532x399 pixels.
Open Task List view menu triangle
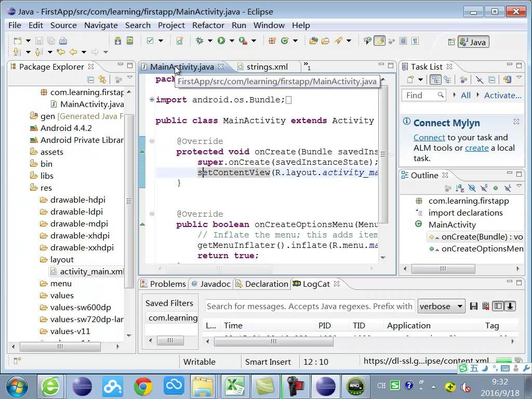519,78
